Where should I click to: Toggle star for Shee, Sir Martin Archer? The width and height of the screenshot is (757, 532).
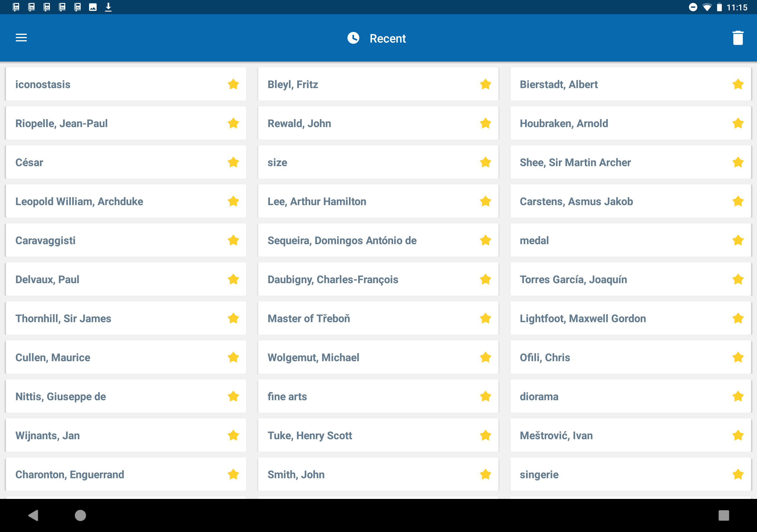point(738,162)
